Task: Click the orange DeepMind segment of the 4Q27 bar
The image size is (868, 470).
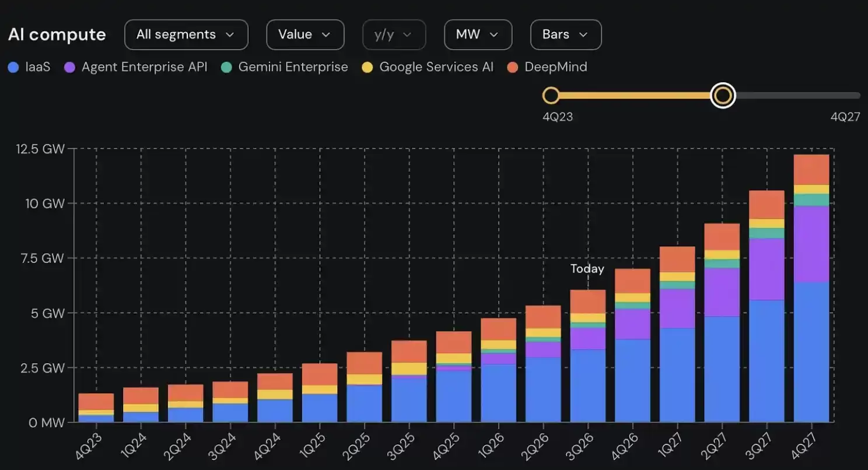Action: click(811, 170)
